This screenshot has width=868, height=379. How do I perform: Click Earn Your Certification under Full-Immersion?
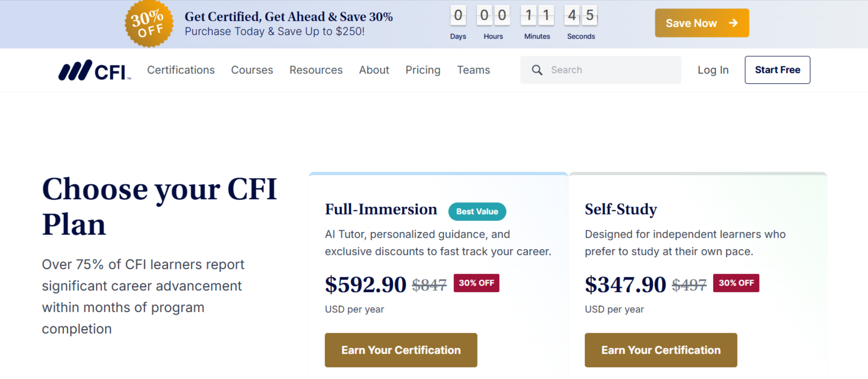point(401,350)
